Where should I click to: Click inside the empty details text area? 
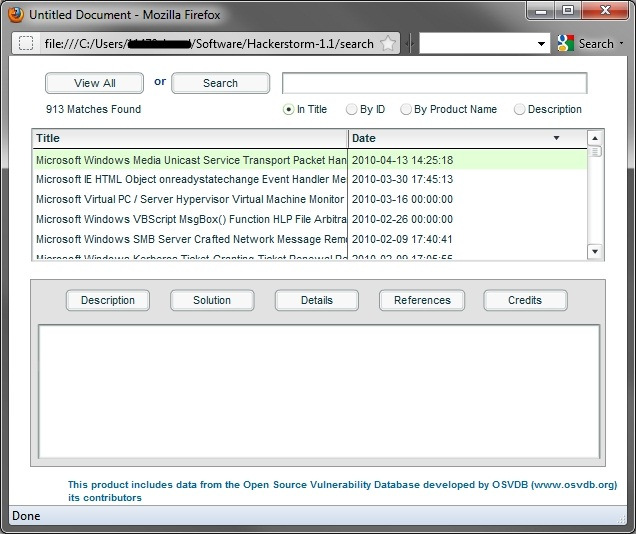[319, 391]
